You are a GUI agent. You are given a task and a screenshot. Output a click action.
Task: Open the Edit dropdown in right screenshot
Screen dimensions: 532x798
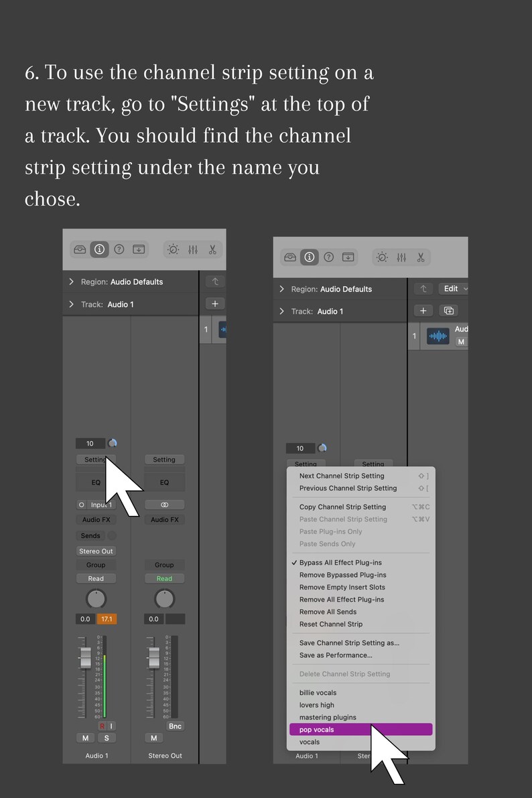pyautogui.click(x=455, y=289)
